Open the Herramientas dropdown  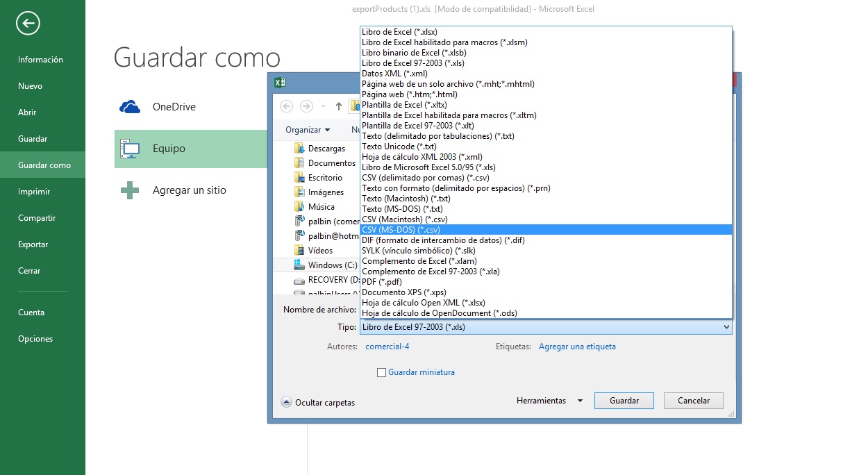(549, 401)
